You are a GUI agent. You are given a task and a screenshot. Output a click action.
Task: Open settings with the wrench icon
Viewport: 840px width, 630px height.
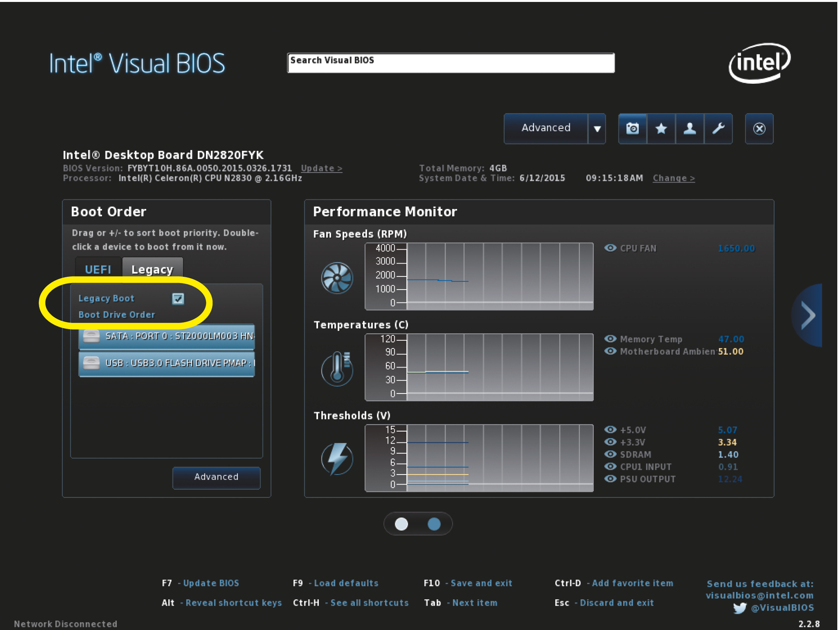pyautogui.click(x=718, y=128)
